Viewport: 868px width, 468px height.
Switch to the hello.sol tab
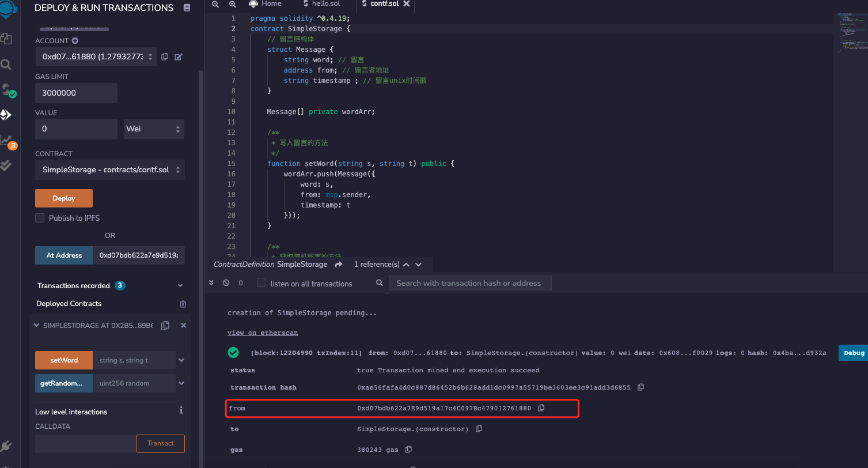pos(320,3)
